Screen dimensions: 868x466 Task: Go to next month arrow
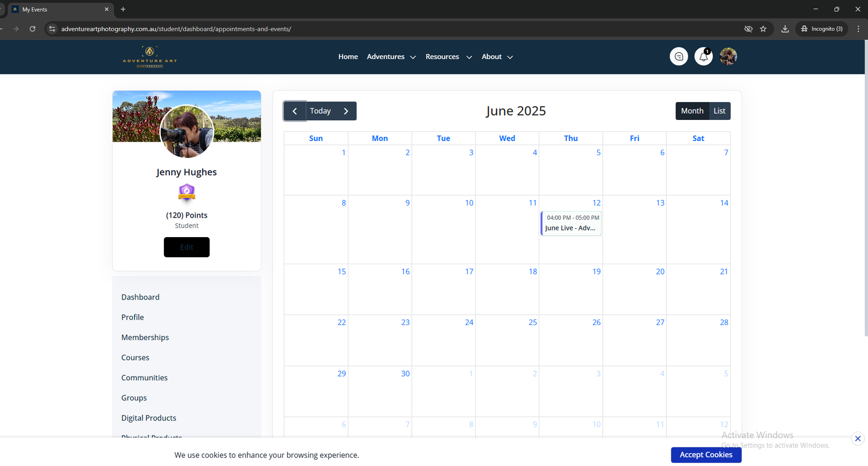coord(346,111)
